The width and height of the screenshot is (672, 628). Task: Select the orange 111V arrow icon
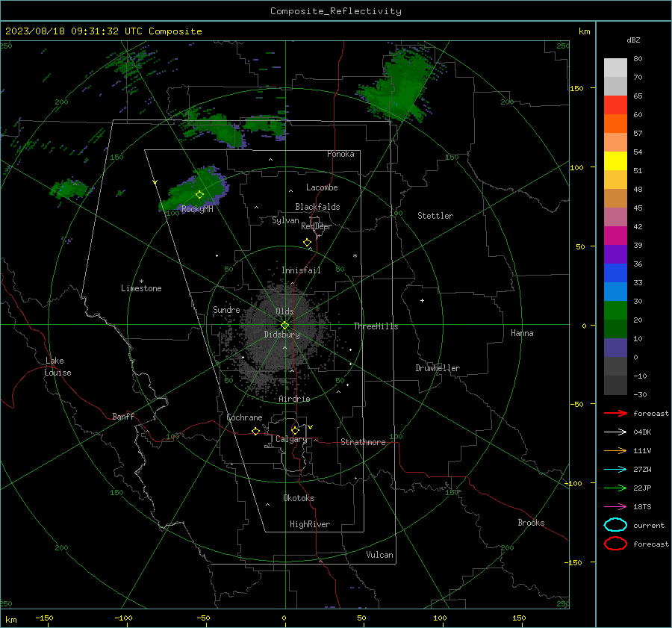coord(615,450)
